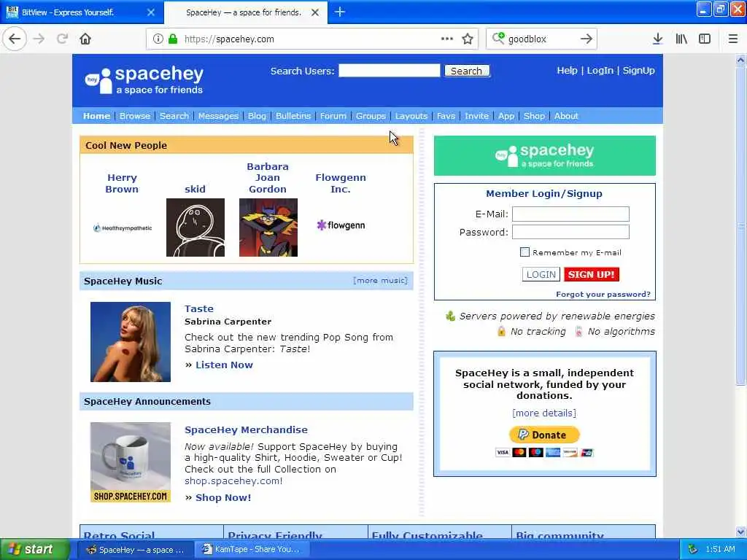Open the browser home page icon
Screen dimensions: 747x560
click(x=85, y=39)
